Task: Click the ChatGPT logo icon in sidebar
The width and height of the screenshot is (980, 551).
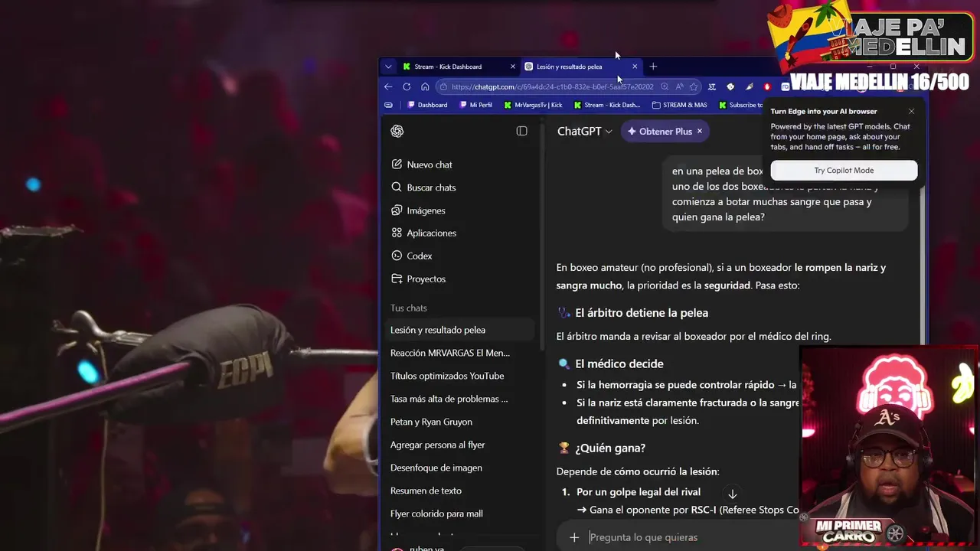Action: 397,131
